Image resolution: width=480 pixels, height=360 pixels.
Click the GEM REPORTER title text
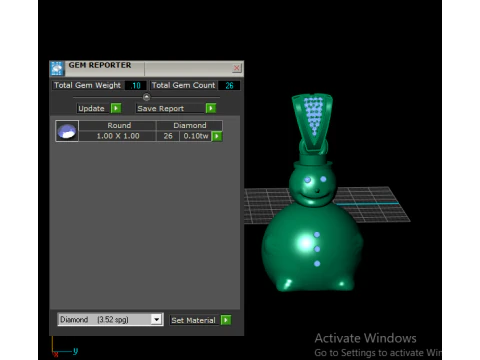coord(100,65)
